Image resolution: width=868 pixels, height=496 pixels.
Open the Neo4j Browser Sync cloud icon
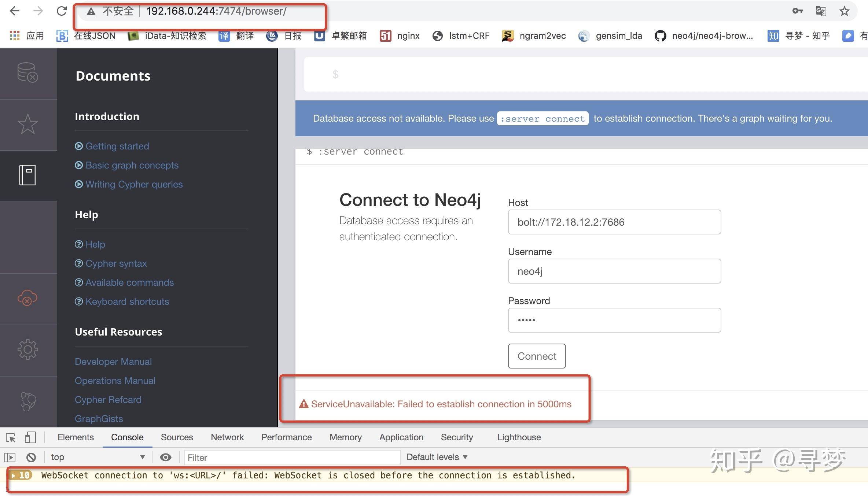28,299
